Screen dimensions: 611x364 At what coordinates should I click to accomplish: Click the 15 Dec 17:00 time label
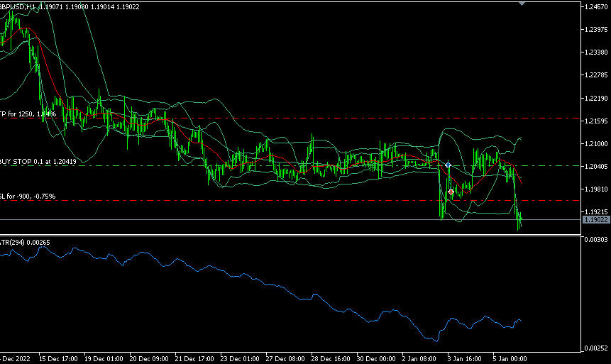[57, 358]
